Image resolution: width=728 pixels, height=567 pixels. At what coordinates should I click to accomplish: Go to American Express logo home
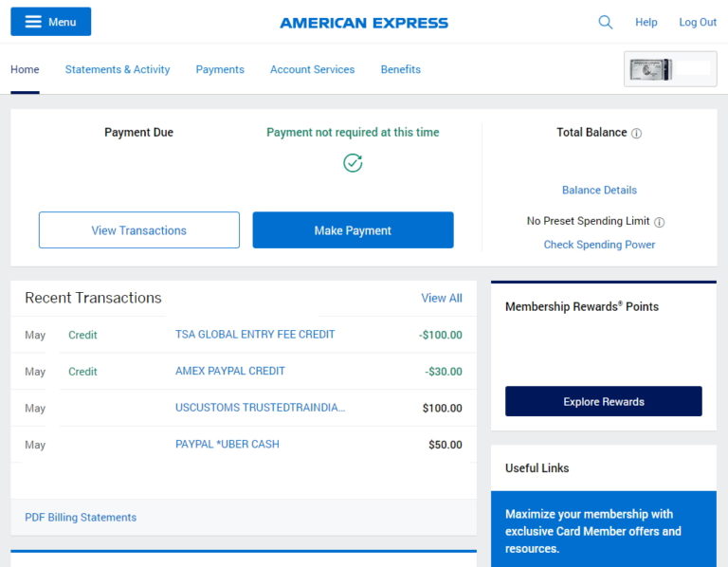364,23
